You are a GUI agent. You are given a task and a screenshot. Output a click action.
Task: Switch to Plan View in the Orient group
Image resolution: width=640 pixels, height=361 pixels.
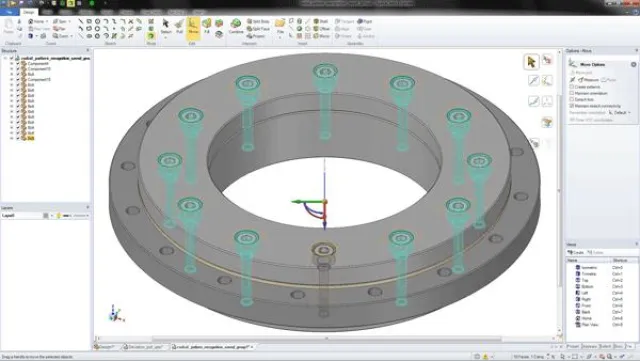40,29
